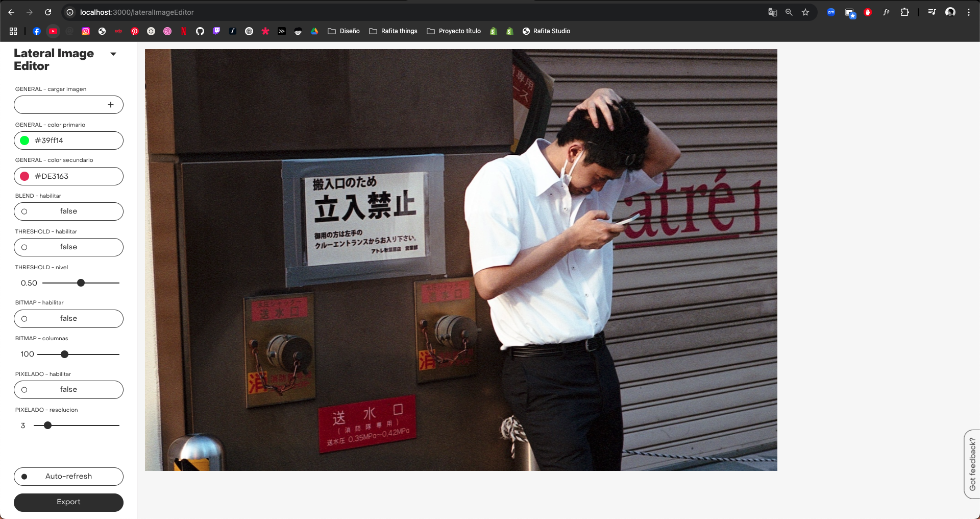This screenshot has height=519, width=980.
Task: Bookmark this page with the star icon
Action: (805, 12)
